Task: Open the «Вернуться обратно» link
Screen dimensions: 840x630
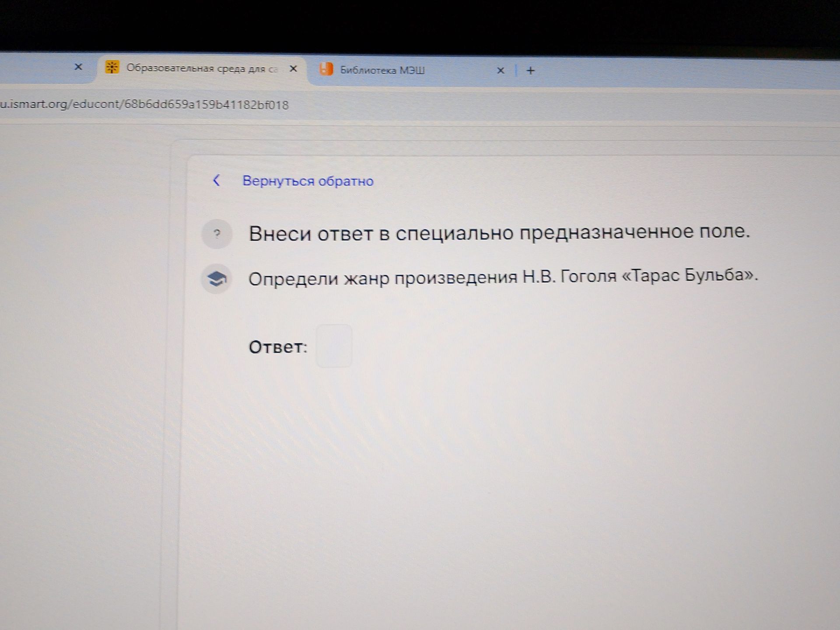Action: pyautogui.click(x=308, y=181)
